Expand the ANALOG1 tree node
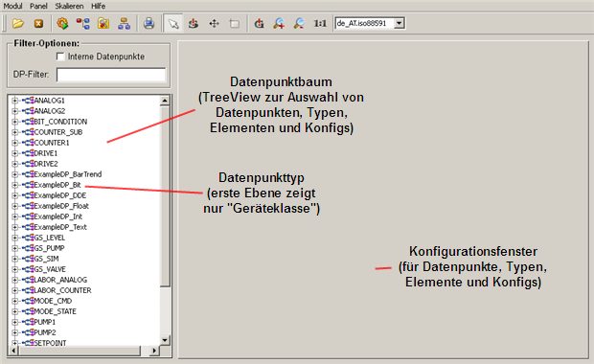The image size is (594, 364). tap(14, 101)
